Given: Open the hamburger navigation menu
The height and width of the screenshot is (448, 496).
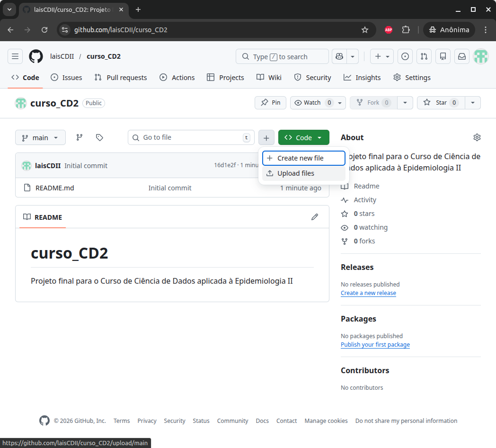Looking at the screenshot, I should click(15, 56).
